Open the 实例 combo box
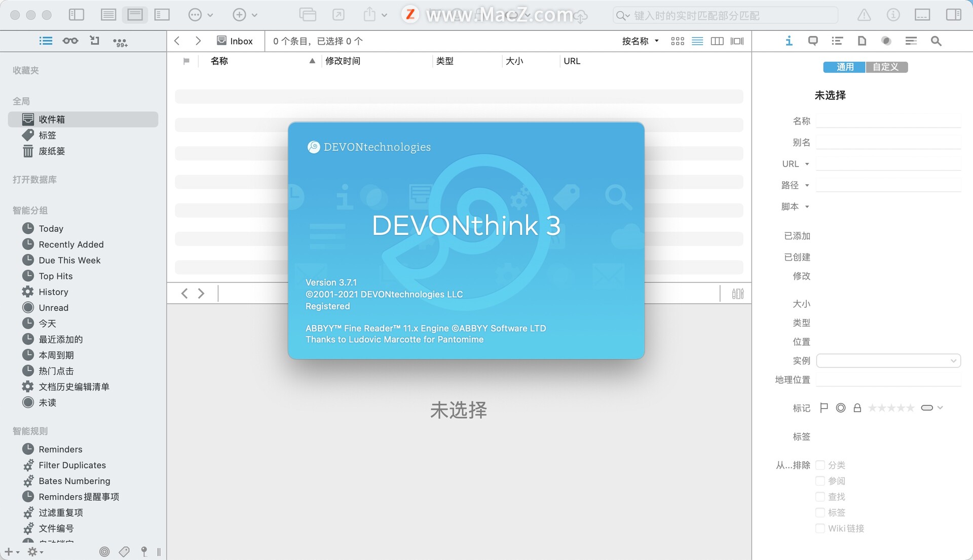The height and width of the screenshot is (560, 973). pos(888,361)
